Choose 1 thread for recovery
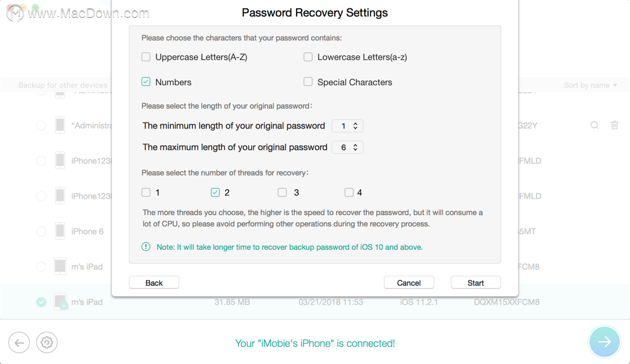 [146, 192]
